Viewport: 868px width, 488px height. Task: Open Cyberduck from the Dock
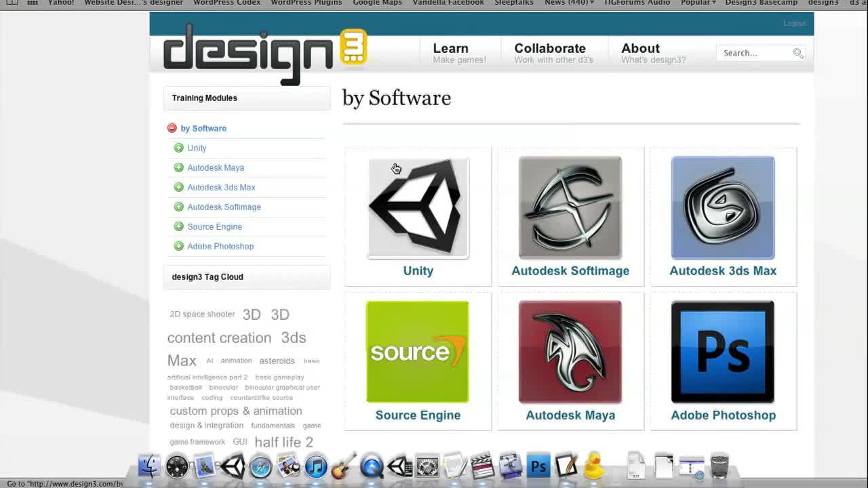[x=593, y=466]
